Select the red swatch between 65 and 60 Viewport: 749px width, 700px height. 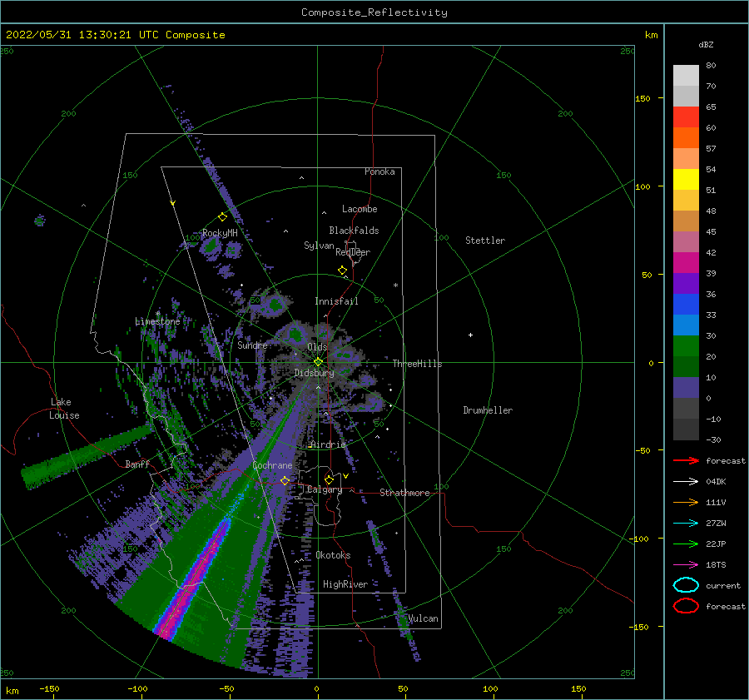coord(686,117)
